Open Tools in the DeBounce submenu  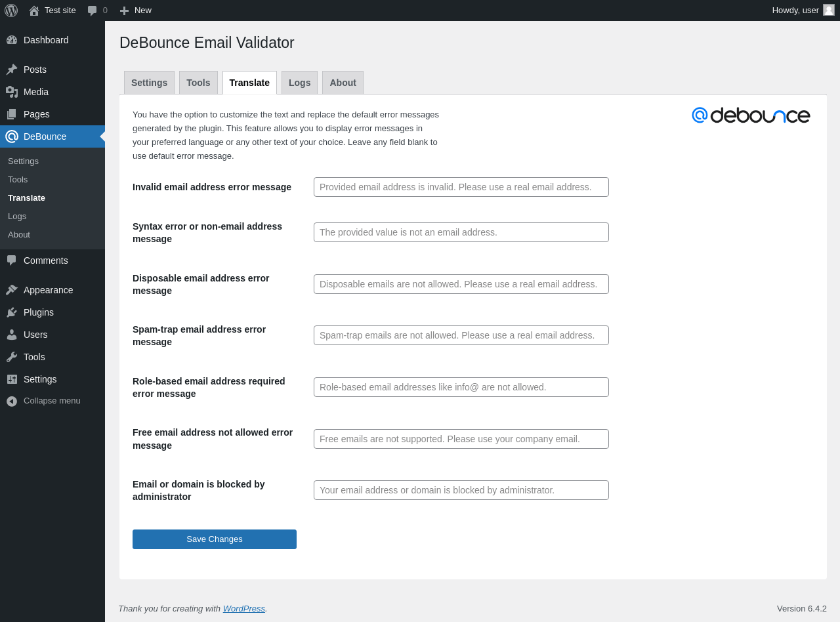click(x=18, y=180)
